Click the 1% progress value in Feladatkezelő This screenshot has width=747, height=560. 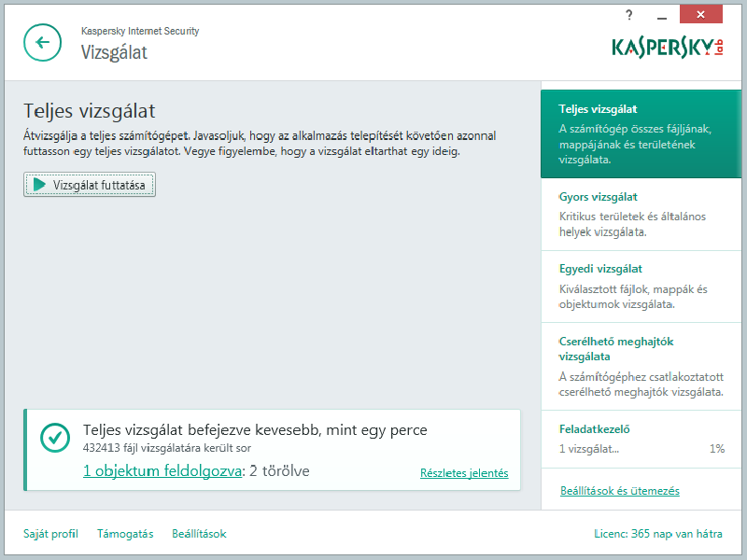coord(717,449)
